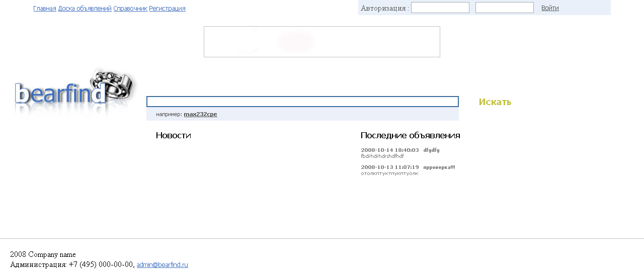The image size is (644, 276).
Task: Select the example query max232cpe
Action: coord(200,115)
